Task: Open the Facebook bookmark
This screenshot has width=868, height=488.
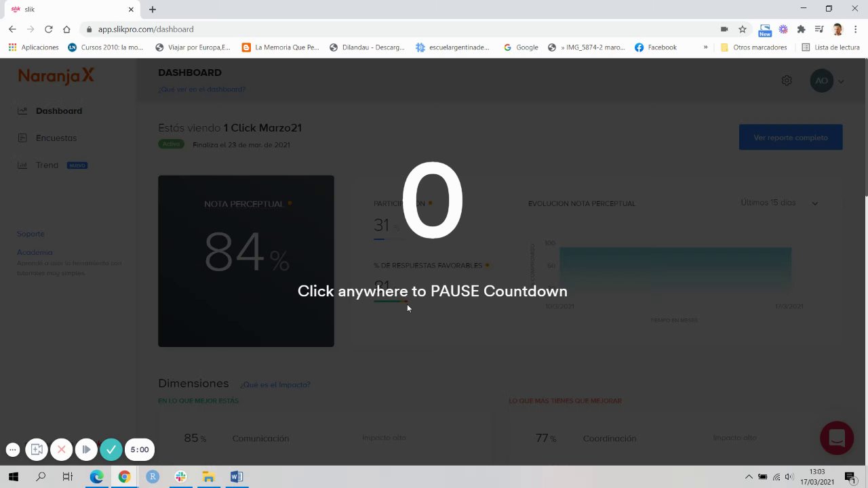Action: pyautogui.click(x=656, y=47)
